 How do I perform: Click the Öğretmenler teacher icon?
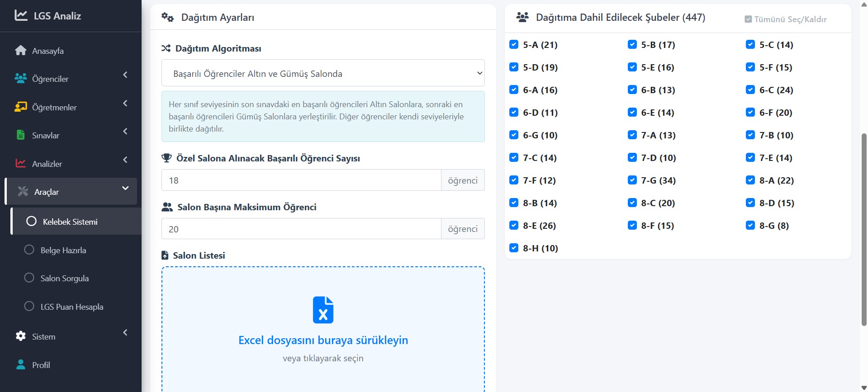[21, 107]
